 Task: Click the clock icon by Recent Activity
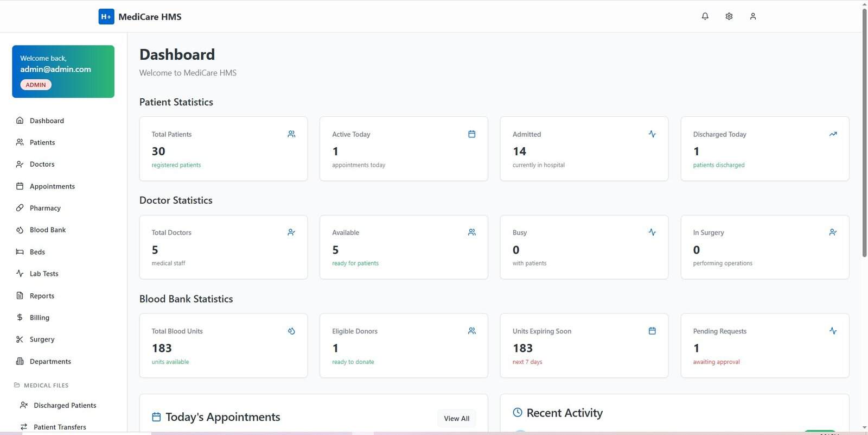[x=518, y=413]
